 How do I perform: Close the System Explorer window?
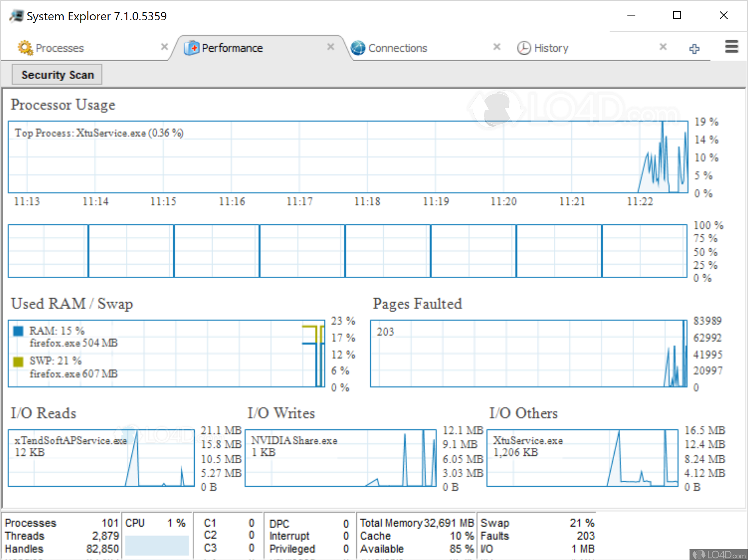[723, 16]
